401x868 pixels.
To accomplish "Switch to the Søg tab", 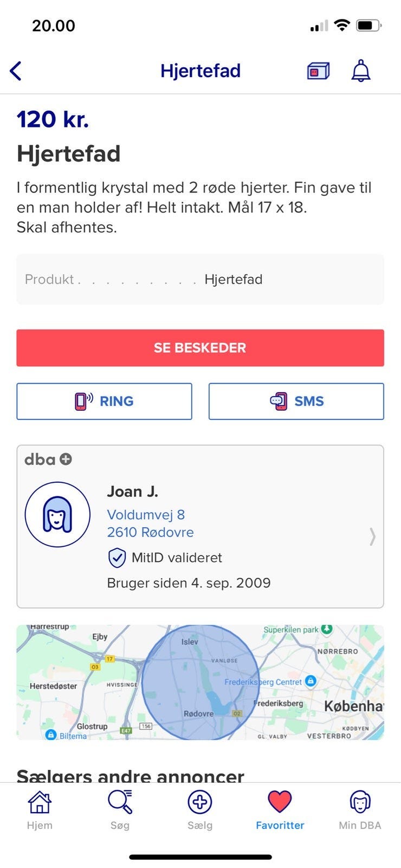I will [120, 810].
